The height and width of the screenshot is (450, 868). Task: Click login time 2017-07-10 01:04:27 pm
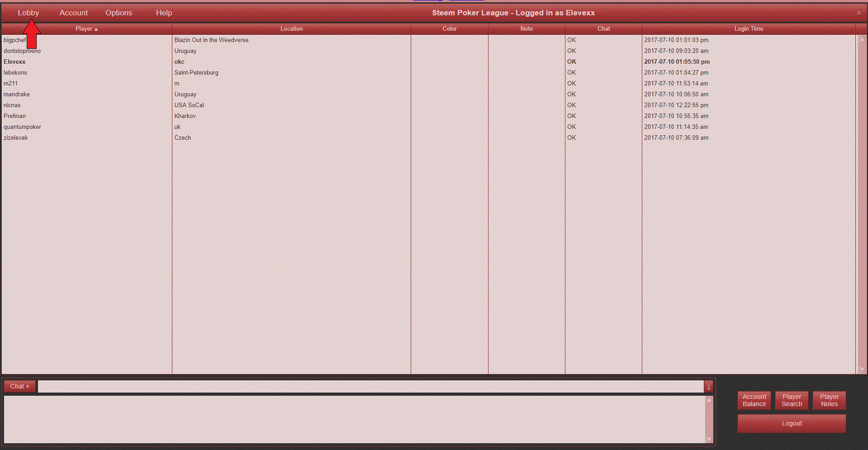(676, 72)
